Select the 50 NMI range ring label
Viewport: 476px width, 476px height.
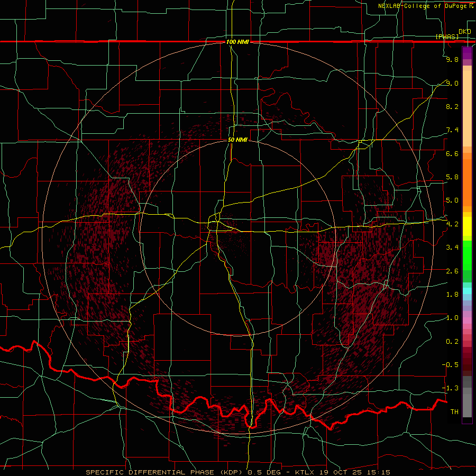click(237, 140)
